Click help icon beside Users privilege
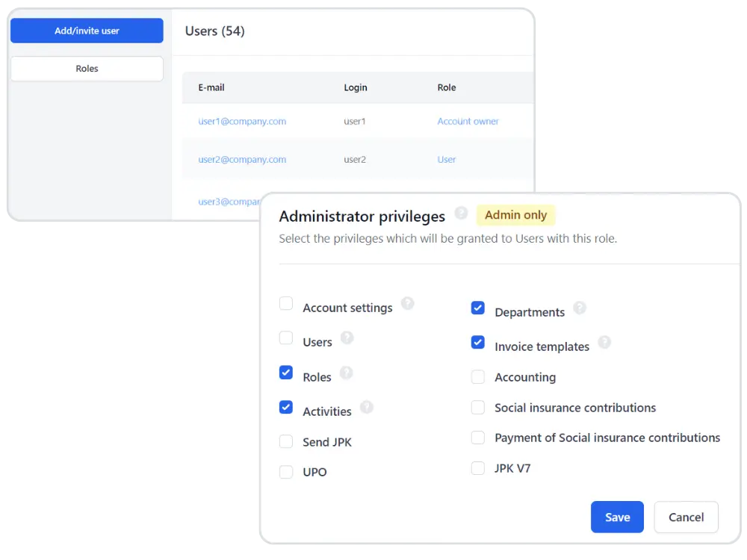 (347, 337)
